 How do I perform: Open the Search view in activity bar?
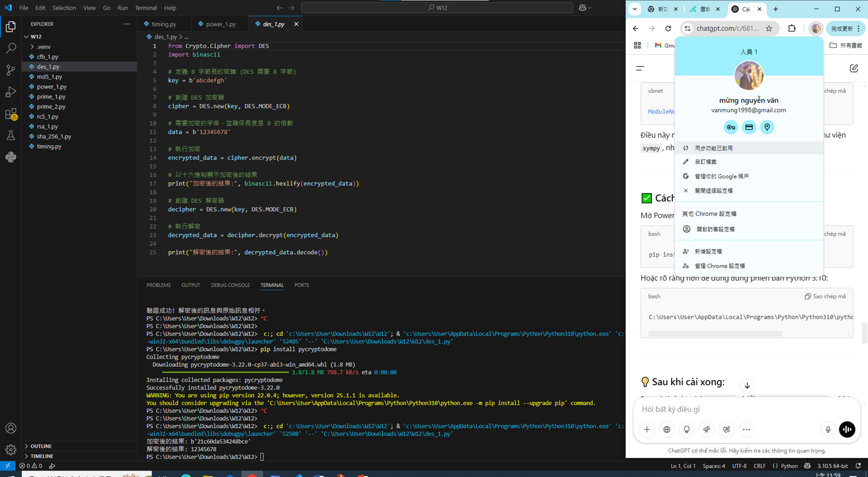[x=10, y=48]
